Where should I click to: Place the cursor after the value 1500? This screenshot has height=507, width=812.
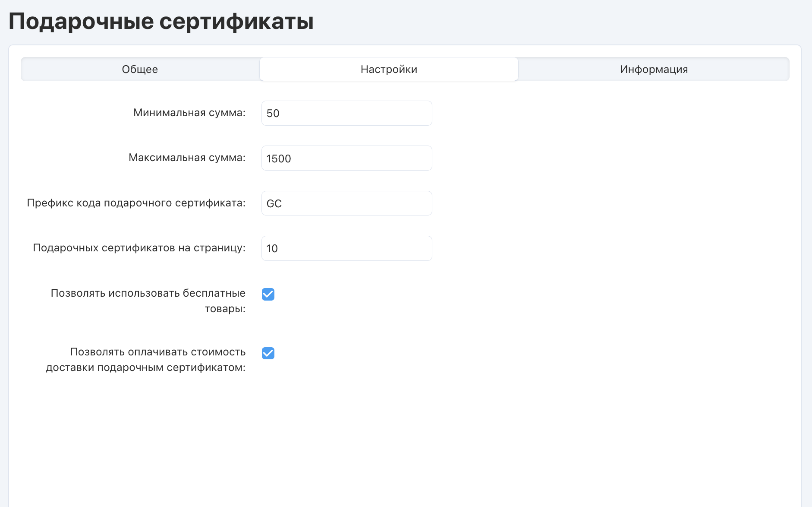[x=293, y=158]
